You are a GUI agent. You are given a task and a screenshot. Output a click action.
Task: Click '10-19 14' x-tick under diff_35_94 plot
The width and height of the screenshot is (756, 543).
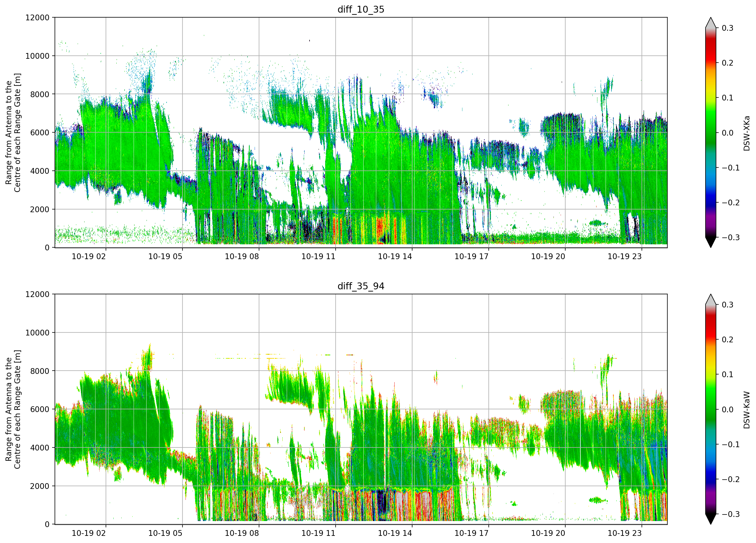tap(395, 533)
